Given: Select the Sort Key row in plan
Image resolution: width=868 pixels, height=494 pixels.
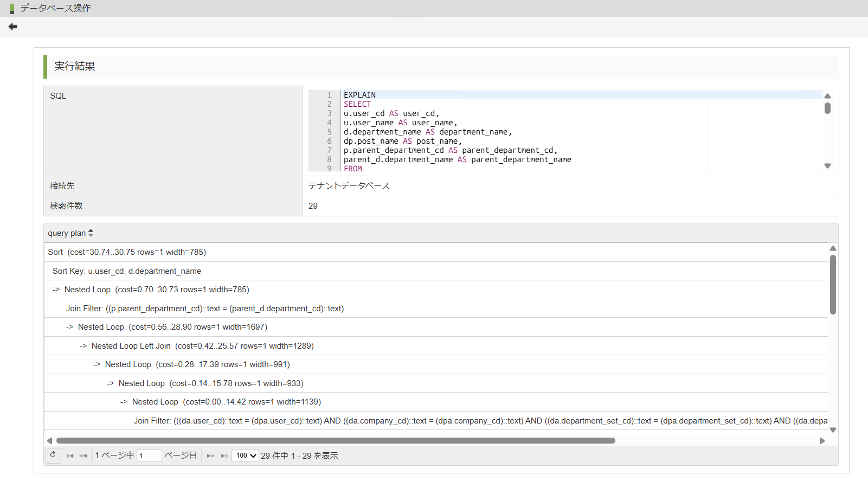Looking at the screenshot, I should [x=127, y=271].
